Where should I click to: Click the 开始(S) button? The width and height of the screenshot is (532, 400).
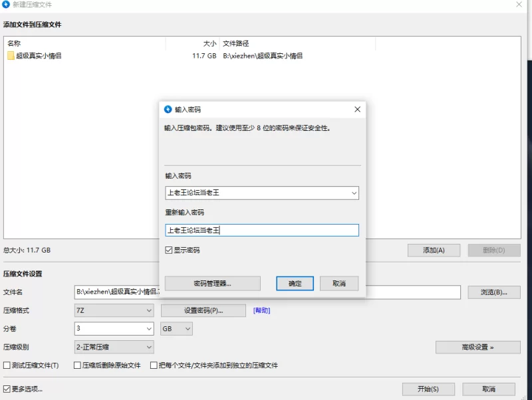pyautogui.click(x=428, y=389)
